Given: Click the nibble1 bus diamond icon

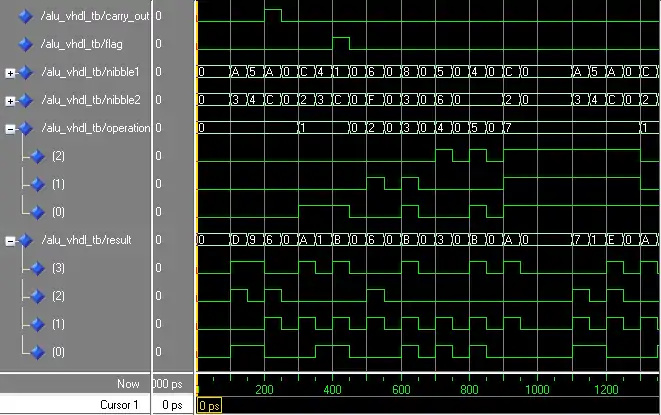Looking at the screenshot, I should point(26,73).
